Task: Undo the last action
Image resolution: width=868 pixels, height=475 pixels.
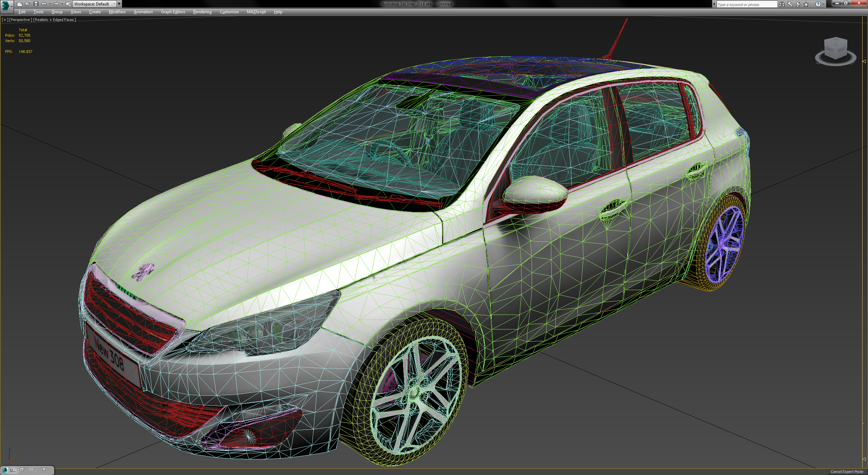Action: tap(43, 4)
